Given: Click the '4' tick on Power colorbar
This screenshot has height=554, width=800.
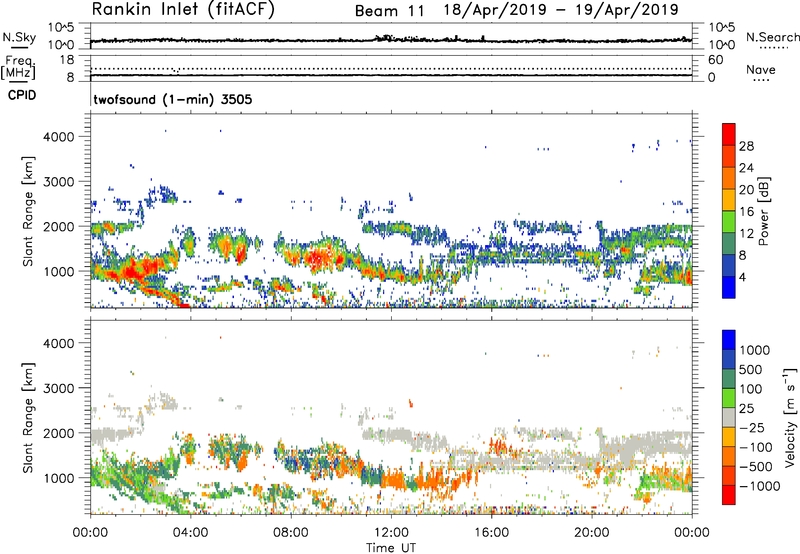Looking at the screenshot, I should click(x=743, y=277).
